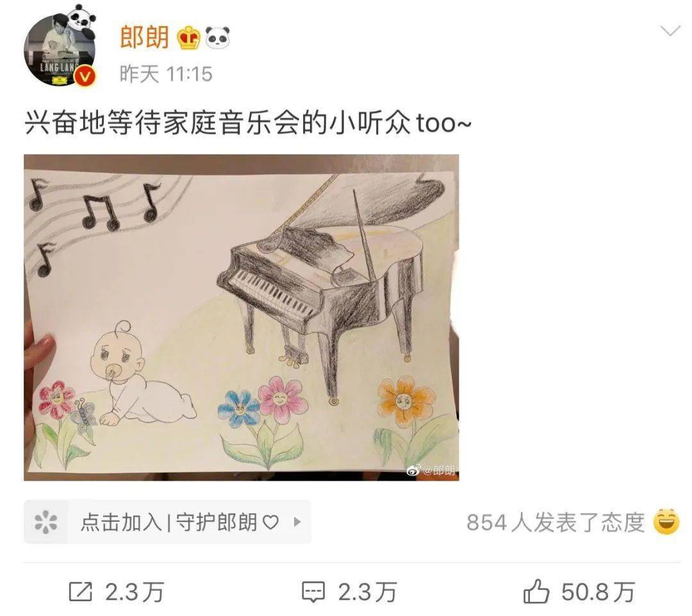Tap the comment bubble icon

tap(313, 592)
